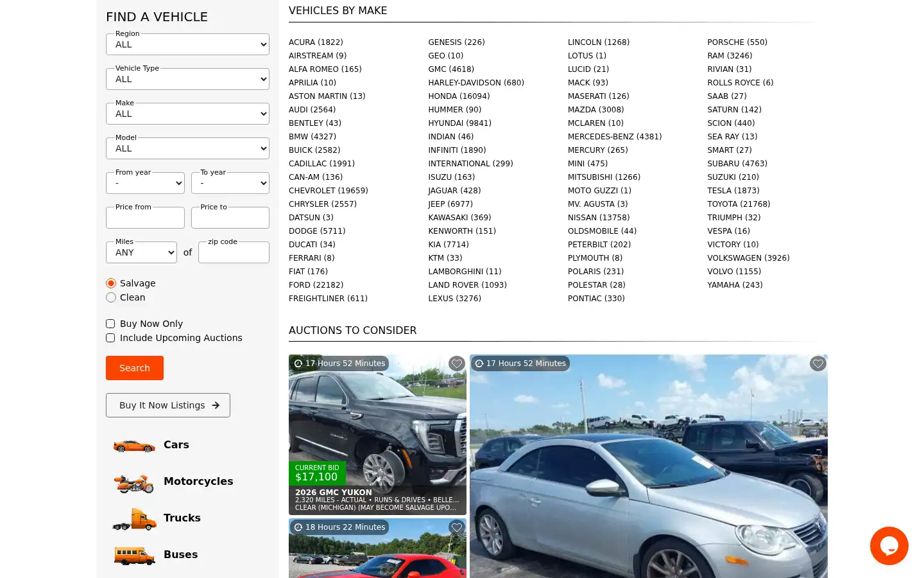Browse TOYOTA (21768) vehicles
924x578 pixels.
pos(739,204)
